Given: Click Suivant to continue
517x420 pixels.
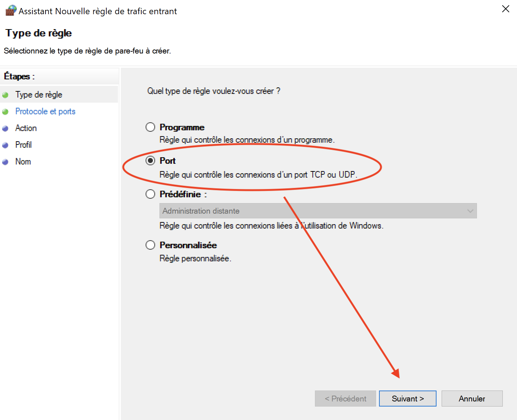Looking at the screenshot, I should point(407,399).
